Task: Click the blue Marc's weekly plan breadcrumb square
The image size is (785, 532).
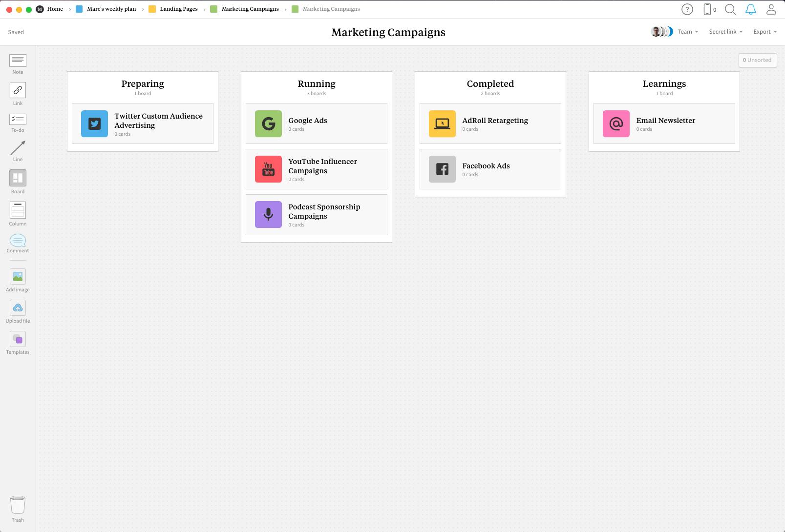Action: tap(79, 9)
